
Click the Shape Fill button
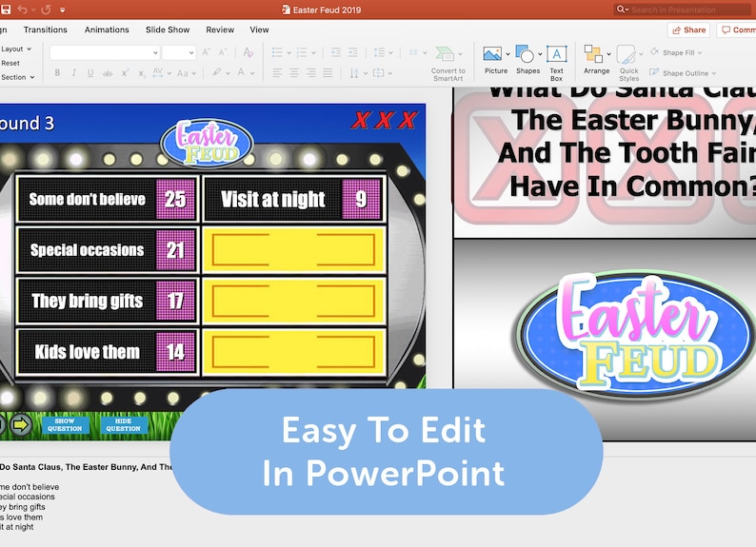675,52
